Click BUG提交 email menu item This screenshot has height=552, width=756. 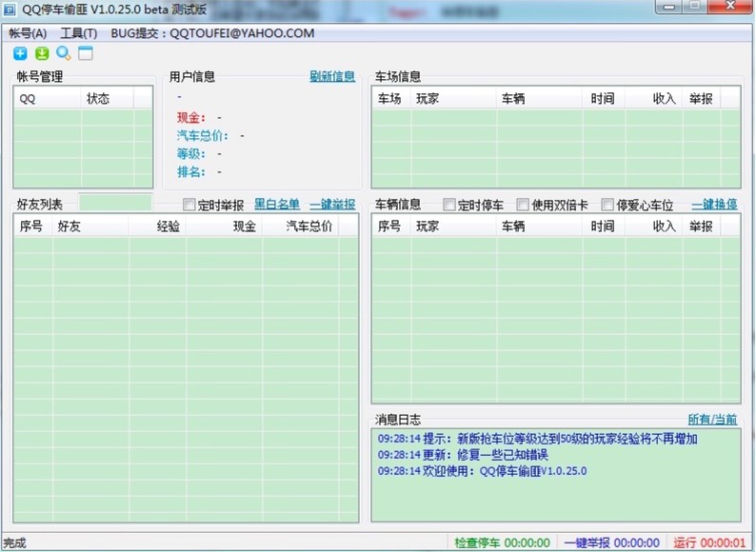pos(212,32)
